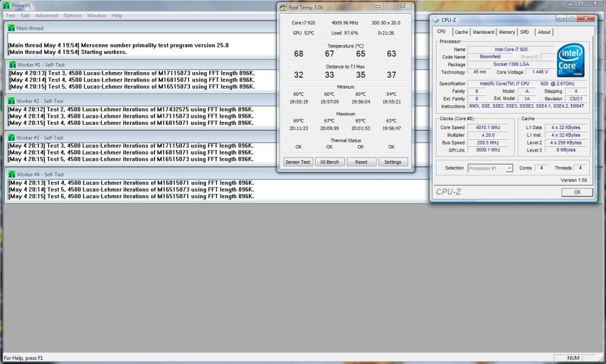The width and height of the screenshot is (606, 364).
Task: Click the Bus Speed 200.5 MHz field
Action: point(488,143)
